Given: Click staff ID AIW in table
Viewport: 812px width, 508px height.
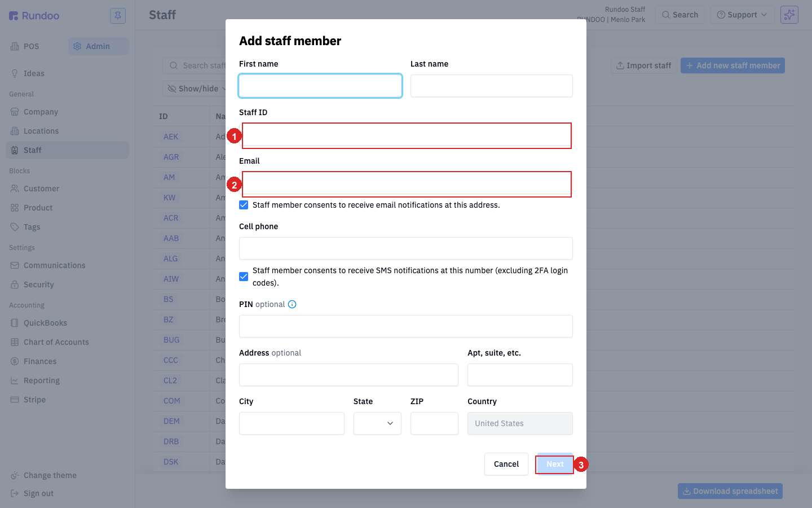Looking at the screenshot, I should (x=171, y=279).
